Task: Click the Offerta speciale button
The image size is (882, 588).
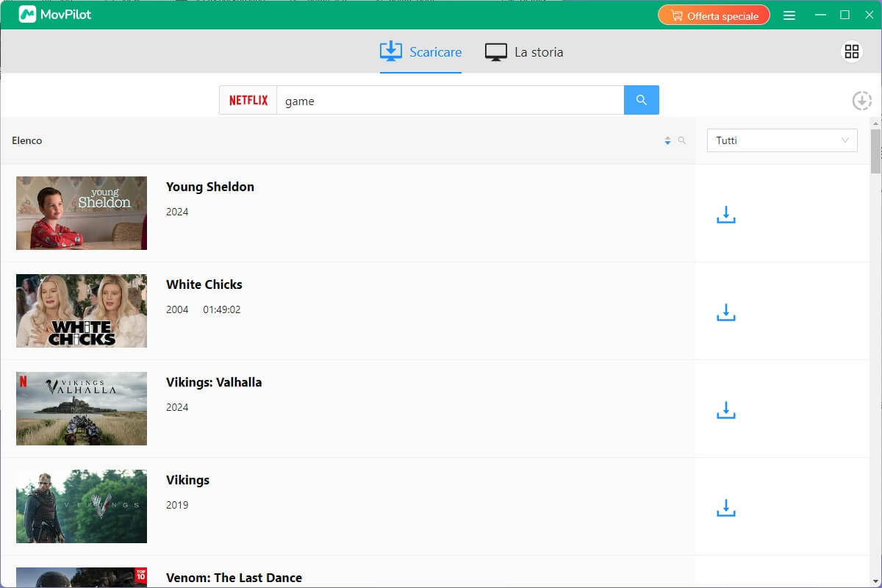Action: 713,15
